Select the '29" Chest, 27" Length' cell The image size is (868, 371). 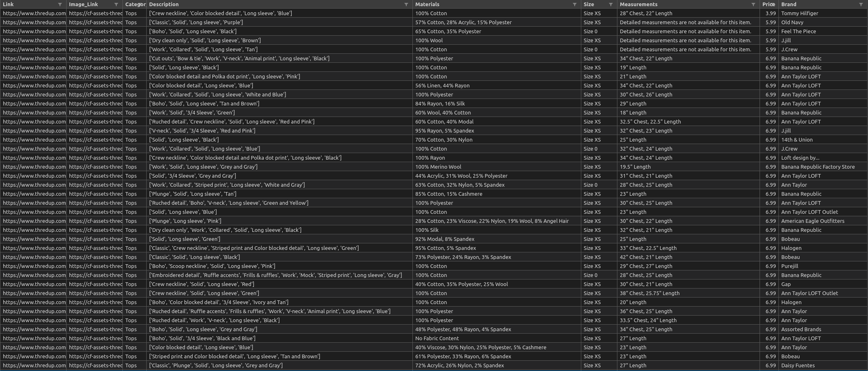[688, 266]
